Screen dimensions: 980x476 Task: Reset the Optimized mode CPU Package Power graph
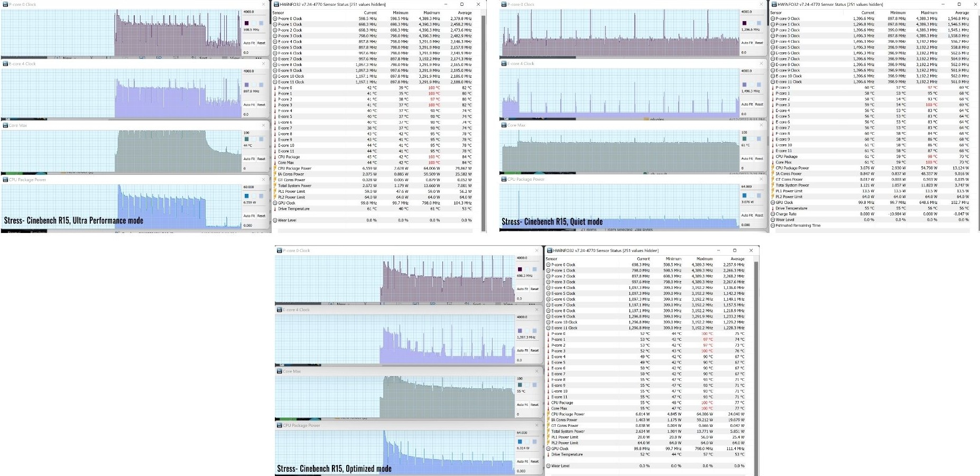coord(534,461)
